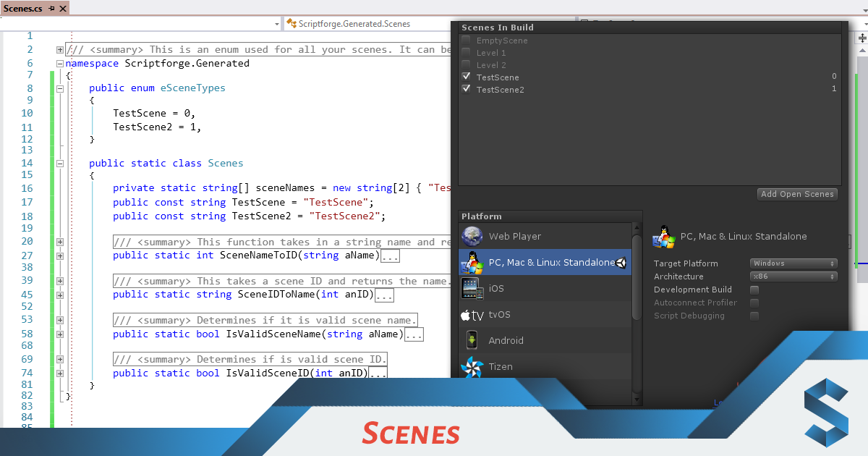Click the TestScene2 = 1 enum entry
Viewport: 868px width, 456px height.
coord(157,127)
